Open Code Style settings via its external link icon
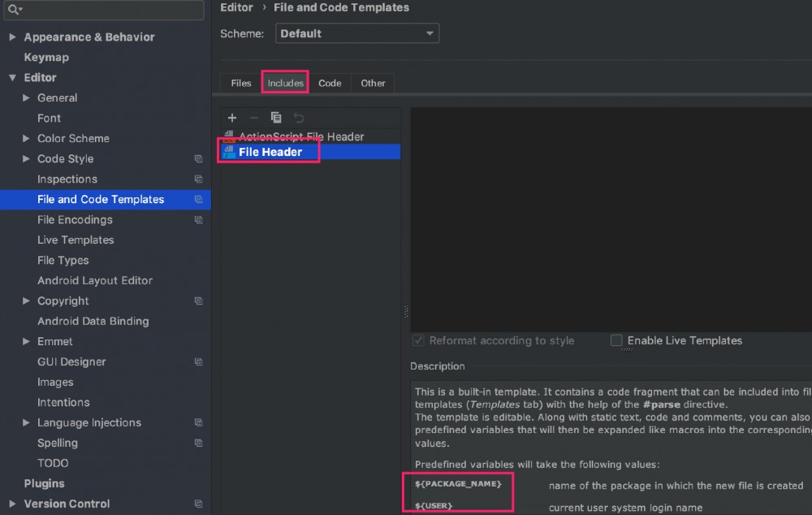 [198, 159]
